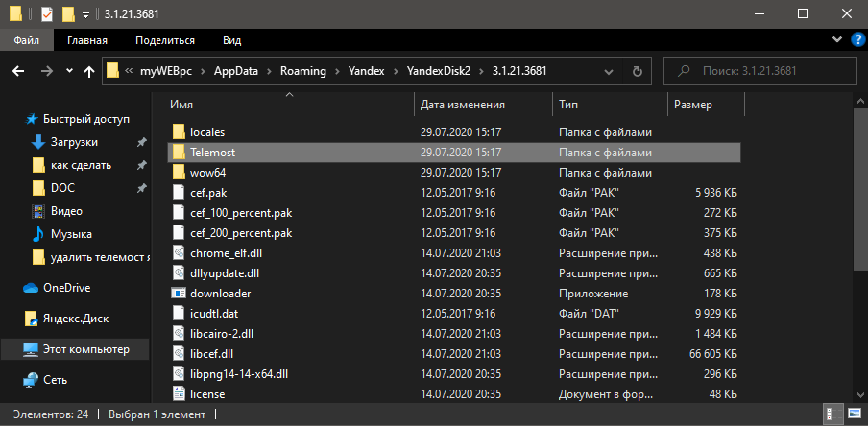Image resolution: width=868 pixels, height=426 pixels.
Task: Click the wow64 folder icon
Action: pyautogui.click(x=179, y=173)
